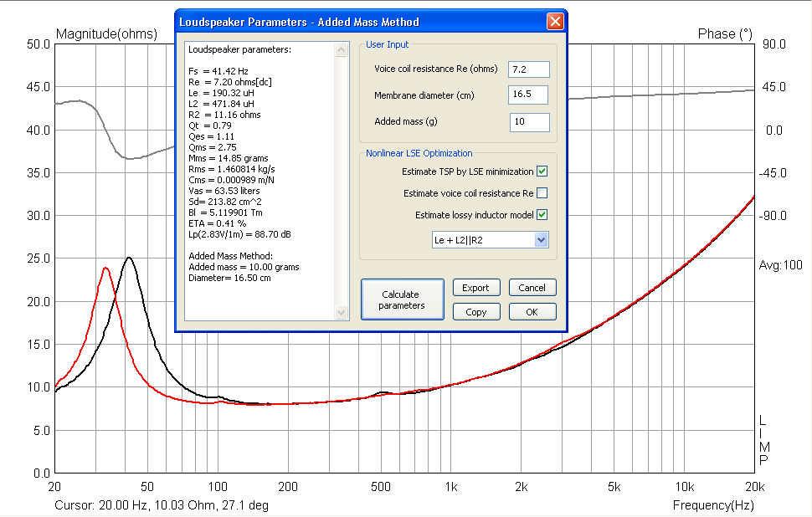Click the red impedance curve peak

(x=105, y=268)
